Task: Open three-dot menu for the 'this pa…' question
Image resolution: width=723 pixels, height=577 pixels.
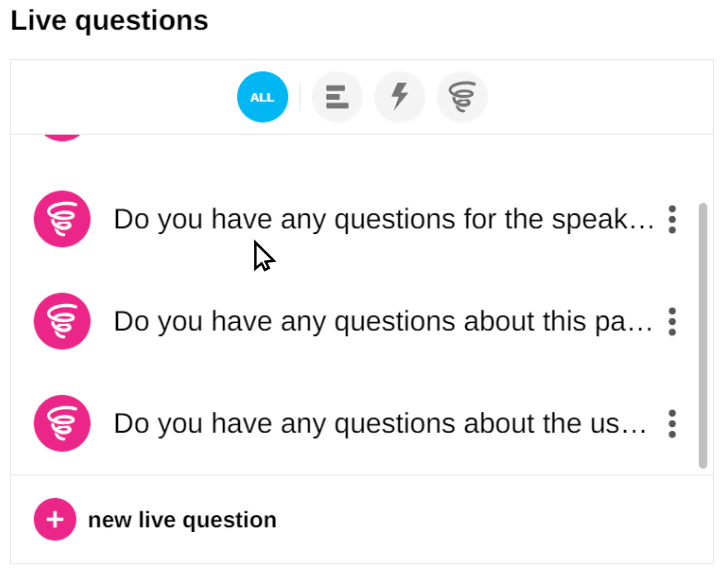Action: coord(672,321)
